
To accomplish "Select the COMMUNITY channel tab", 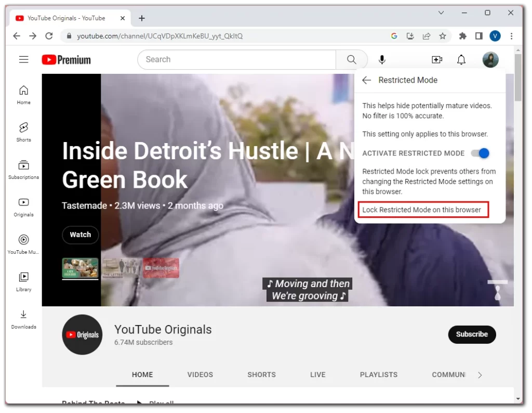I will (448, 375).
